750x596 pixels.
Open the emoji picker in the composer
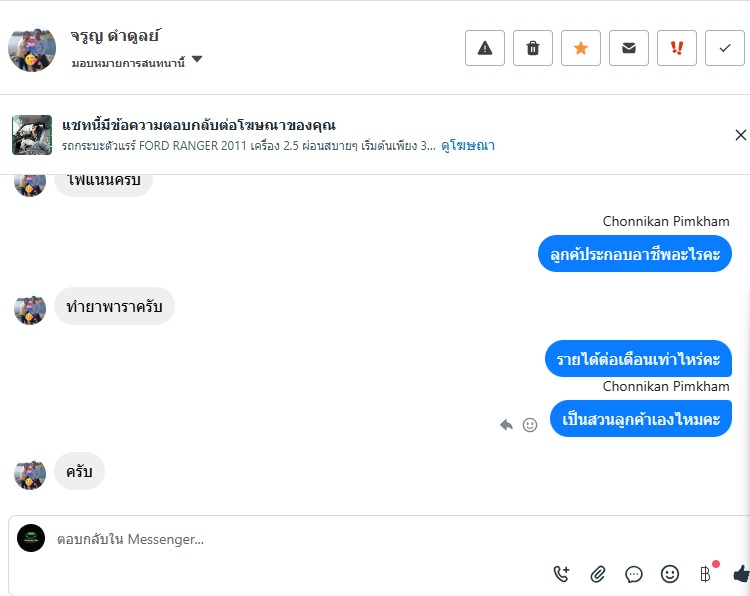[670, 574]
